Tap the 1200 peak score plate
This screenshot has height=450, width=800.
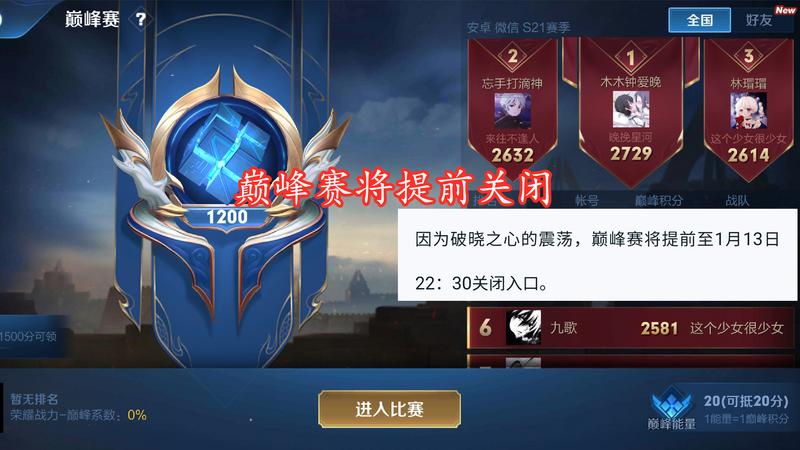(x=227, y=217)
